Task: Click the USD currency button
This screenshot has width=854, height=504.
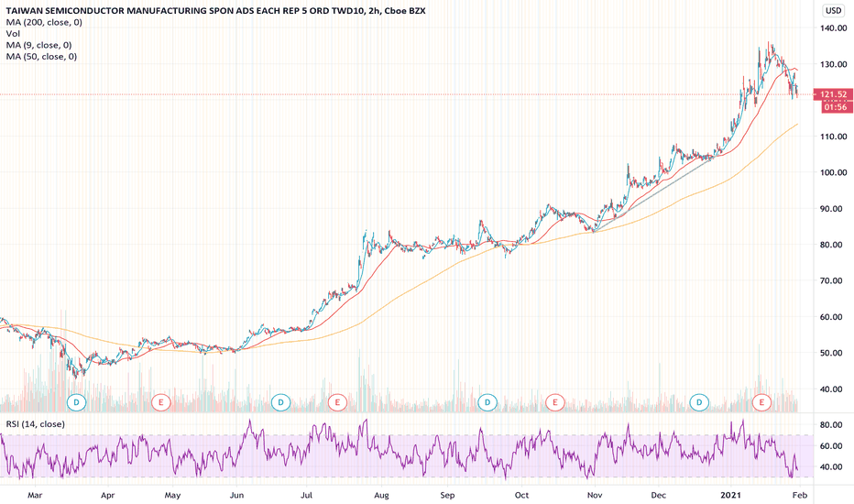Action: 833,10
